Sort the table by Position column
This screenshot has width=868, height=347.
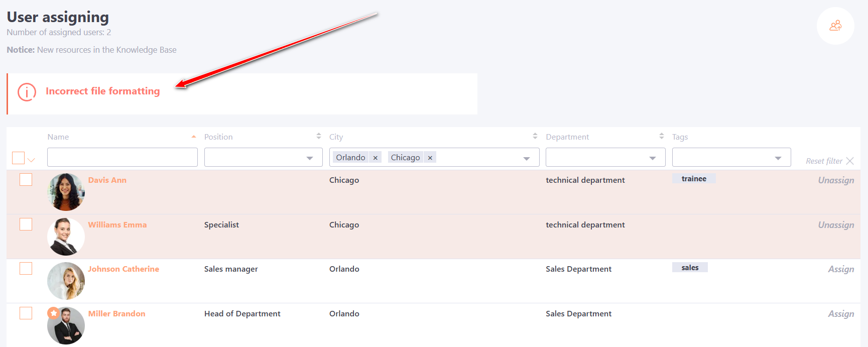point(318,137)
